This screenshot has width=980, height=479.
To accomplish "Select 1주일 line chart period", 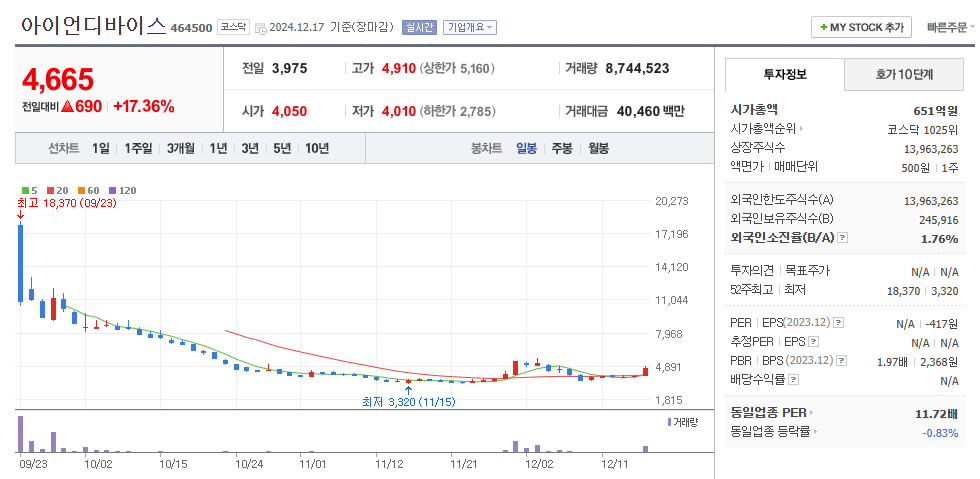I will coord(138,148).
